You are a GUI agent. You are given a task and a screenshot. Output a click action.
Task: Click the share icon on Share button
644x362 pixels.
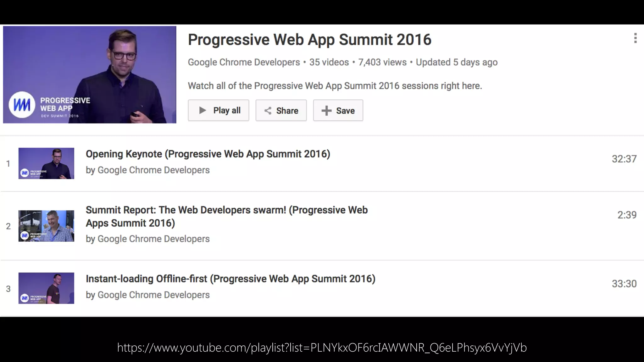click(x=268, y=111)
